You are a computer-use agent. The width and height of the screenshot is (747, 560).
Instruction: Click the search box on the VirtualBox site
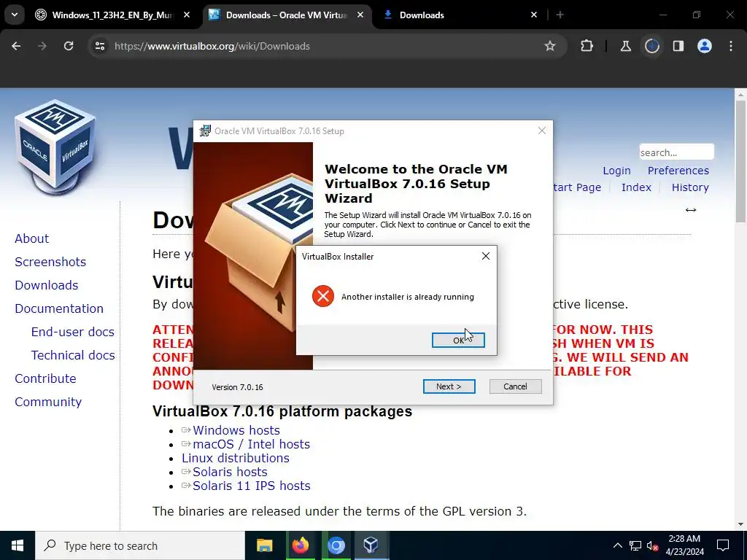tap(676, 152)
